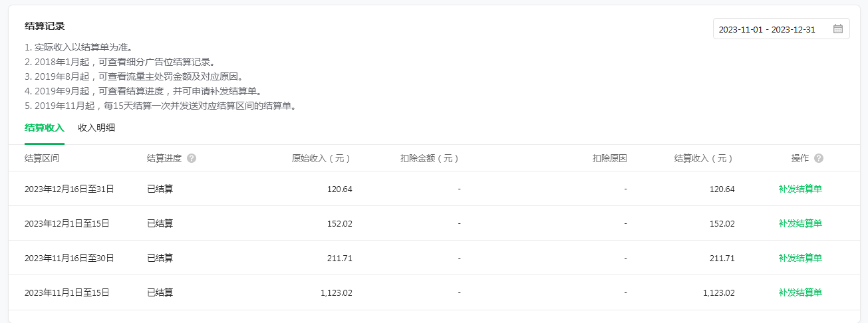Click 补发结算单 for December 1–15 period
This screenshot has width=868, height=323.
point(800,223)
